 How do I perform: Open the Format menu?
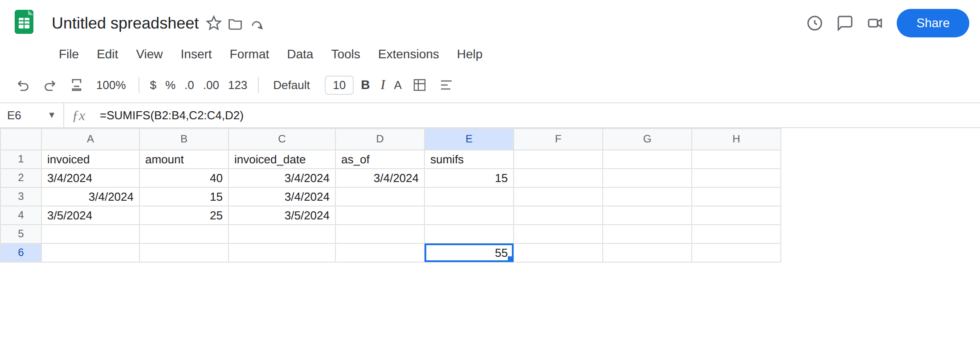(249, 54)
